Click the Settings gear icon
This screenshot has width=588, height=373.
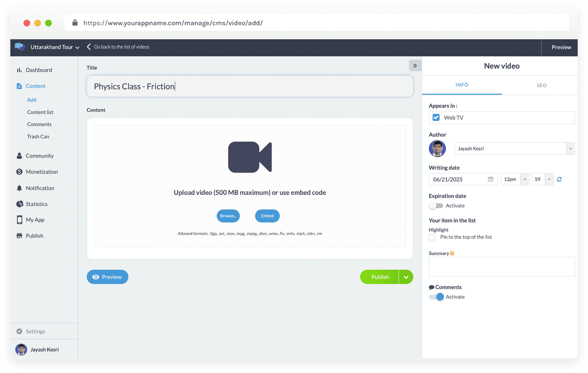point(19,331)
